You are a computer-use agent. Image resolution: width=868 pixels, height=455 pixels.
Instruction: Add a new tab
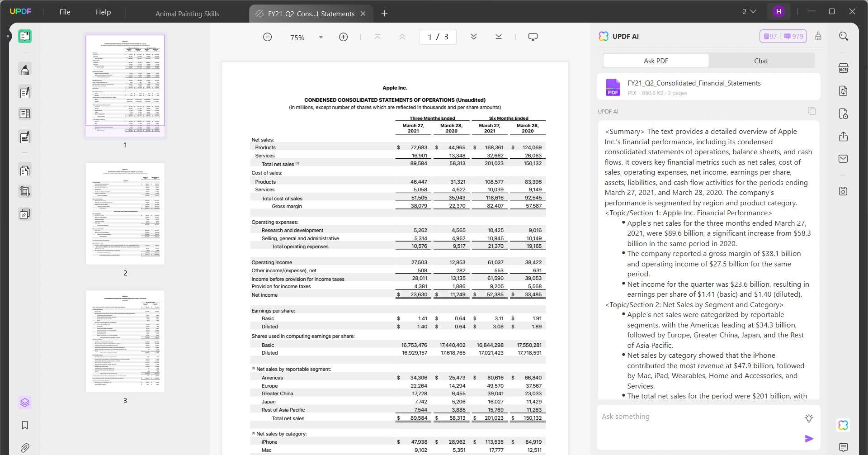(384, 14)
